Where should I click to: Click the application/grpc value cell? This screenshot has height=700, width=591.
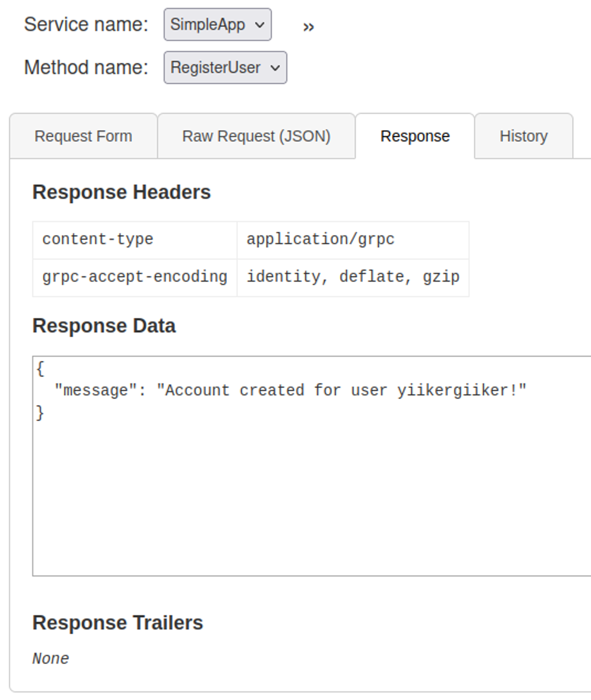tap(321, 240)
